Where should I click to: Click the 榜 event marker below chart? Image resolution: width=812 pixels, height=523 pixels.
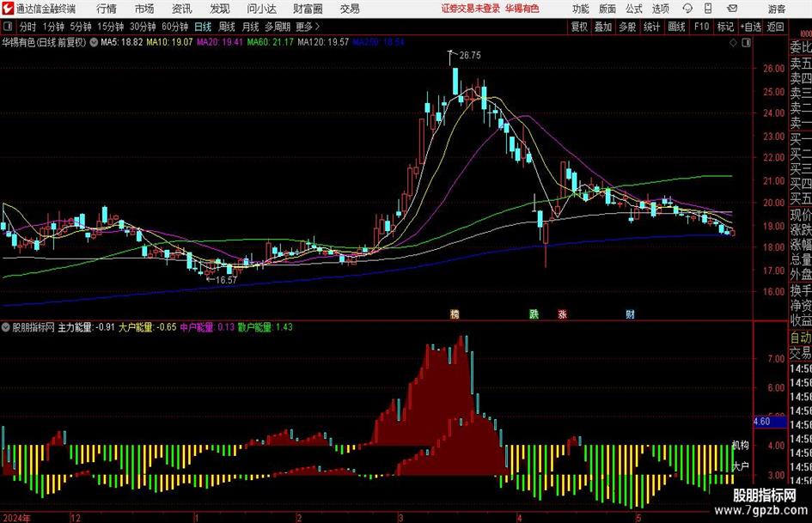tap(455, 313)
